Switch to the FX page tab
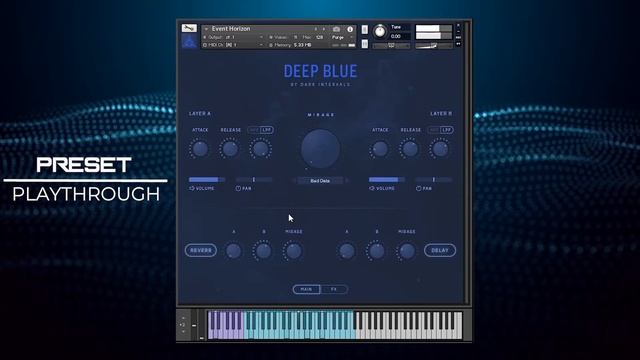640x360 pixels. 334,289
